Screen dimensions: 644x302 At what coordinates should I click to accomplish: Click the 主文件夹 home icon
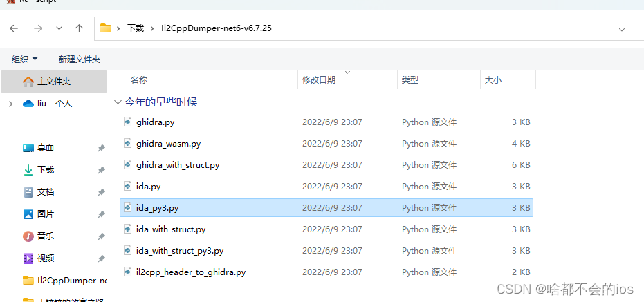click(28, 82)
